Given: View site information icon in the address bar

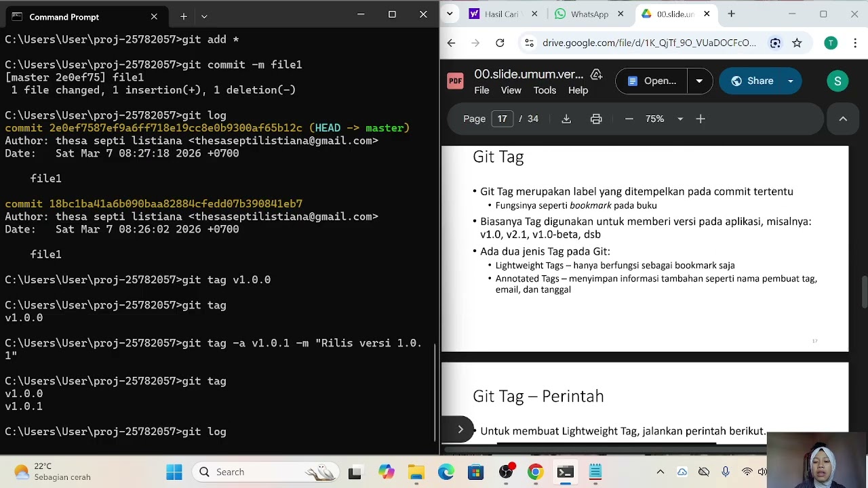Looking at the screenshot, I should [530, 43].
